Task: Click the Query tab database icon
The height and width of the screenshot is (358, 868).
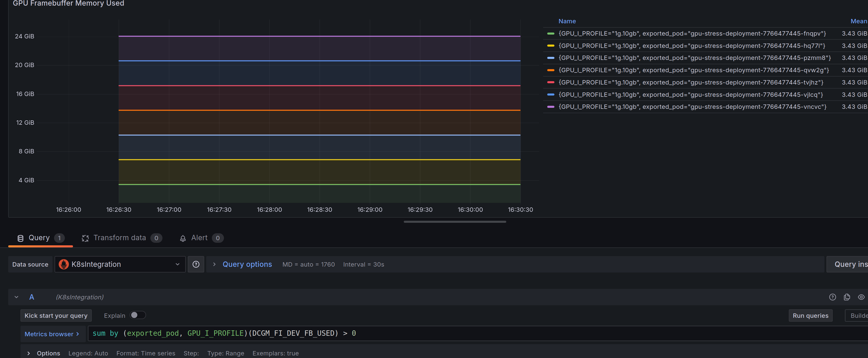Action: [x=20, y=238]
